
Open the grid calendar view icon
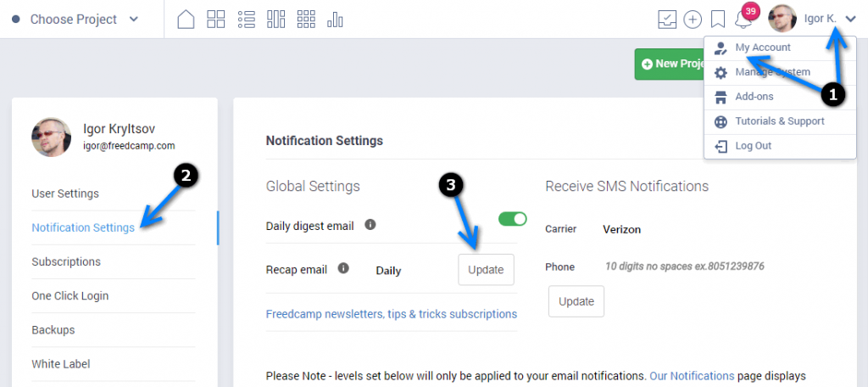pyautogui.click(x=305, y=20)
